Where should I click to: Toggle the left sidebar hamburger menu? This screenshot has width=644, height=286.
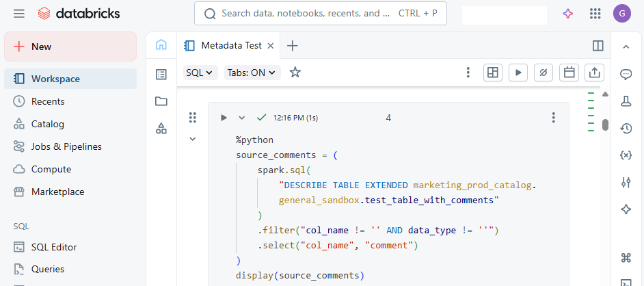pyautogui.click(x=19, y=14)
